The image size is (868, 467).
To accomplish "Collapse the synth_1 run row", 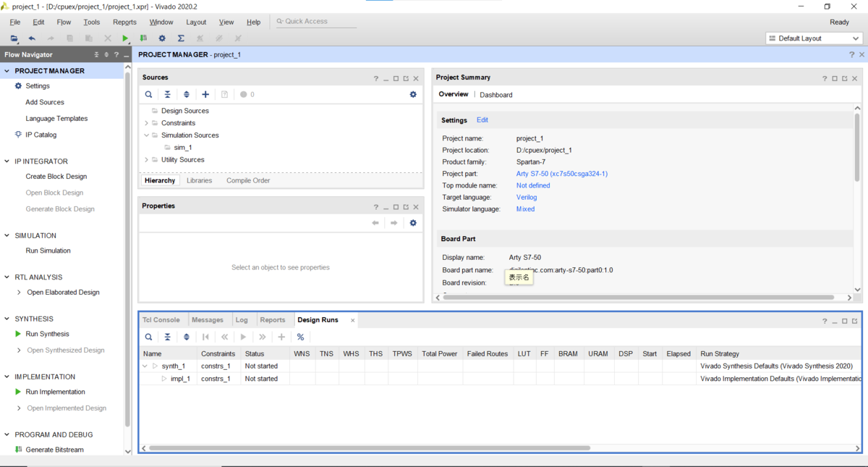I will 145,366.
